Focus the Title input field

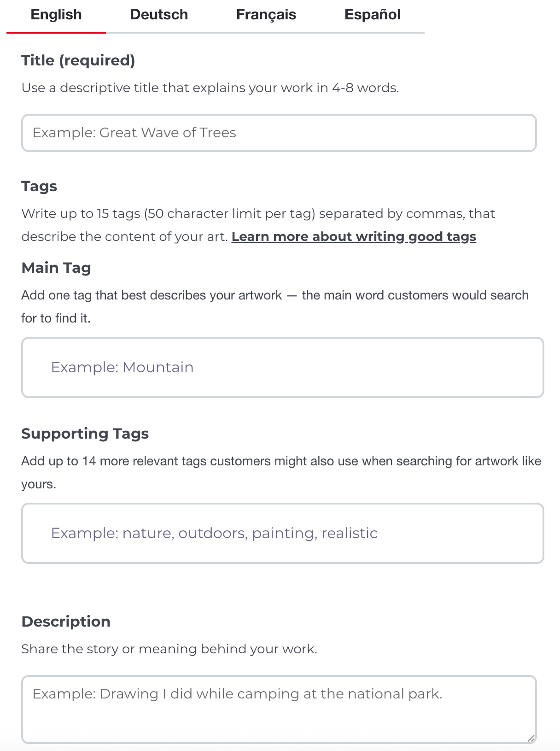click(279, 133)
